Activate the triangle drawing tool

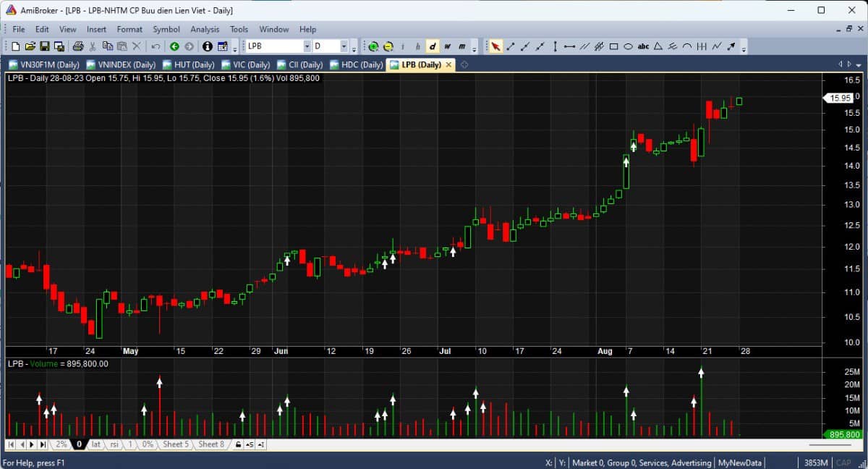point(658,46)
